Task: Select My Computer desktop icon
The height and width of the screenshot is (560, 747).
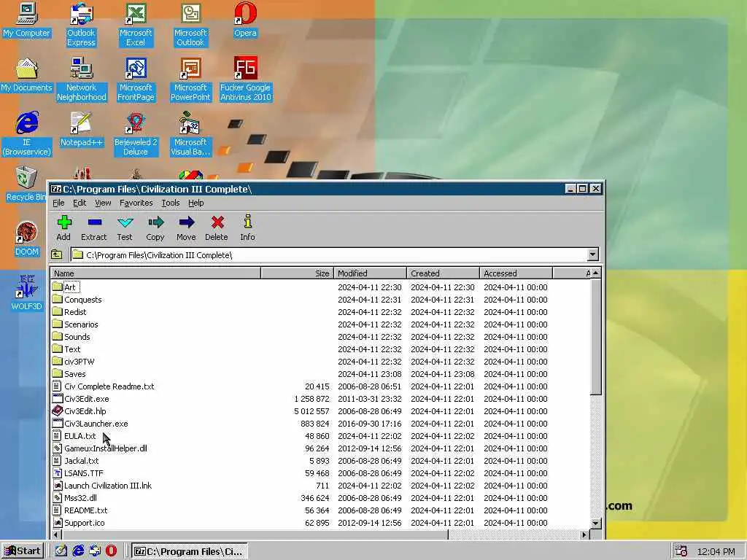Action: click(x=26, y=20)
